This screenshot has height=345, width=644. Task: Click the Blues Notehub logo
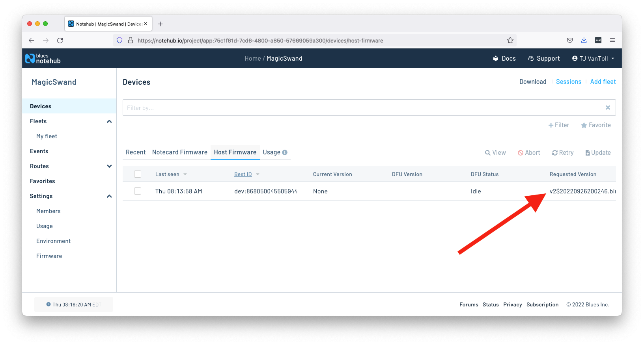point(43,58)
